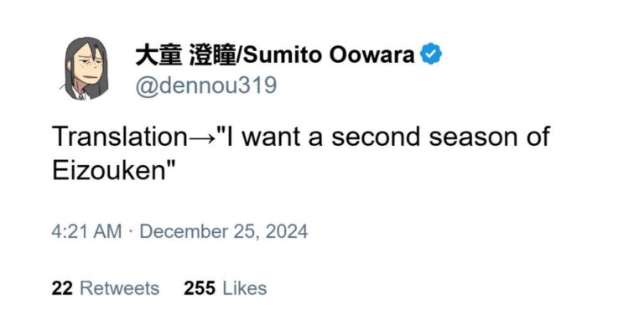Visit the @dennou319 handle
The width and height of the screenshot is (644, 336).
click(x=206, y=85)
